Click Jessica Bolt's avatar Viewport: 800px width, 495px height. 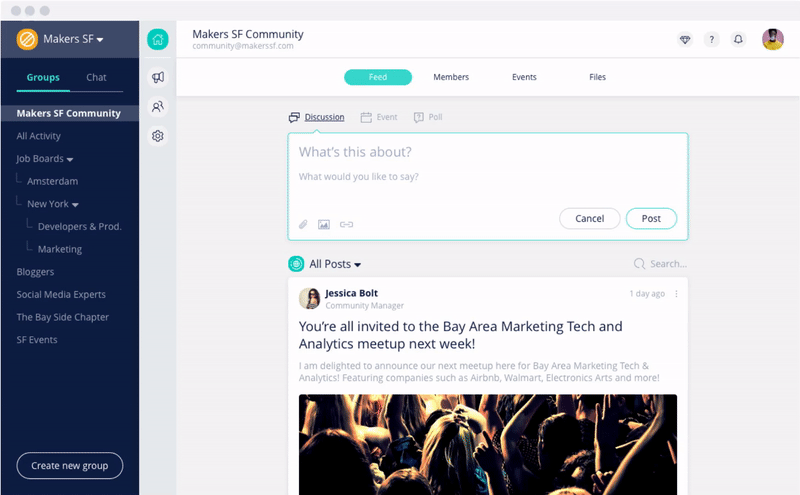coord(309,299)
